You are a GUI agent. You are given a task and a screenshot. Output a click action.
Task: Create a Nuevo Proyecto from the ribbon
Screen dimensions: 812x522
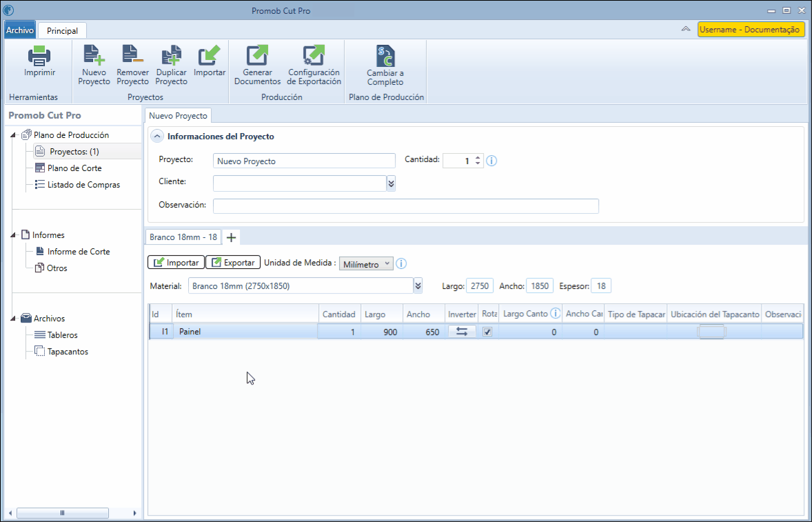coord(94,55)
